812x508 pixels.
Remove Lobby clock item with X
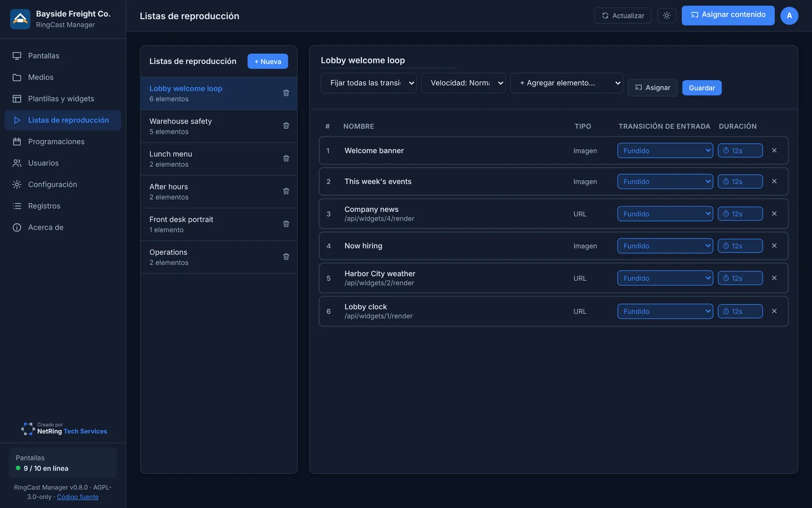coord(774,311)
